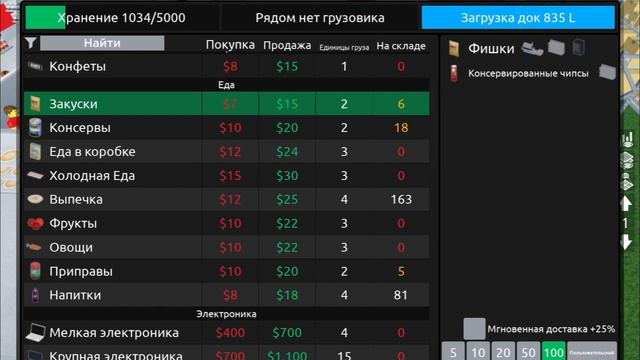
Task: Click the gray shelf icon after Консервированные чипсы
Action: click(x=607, y=72)
